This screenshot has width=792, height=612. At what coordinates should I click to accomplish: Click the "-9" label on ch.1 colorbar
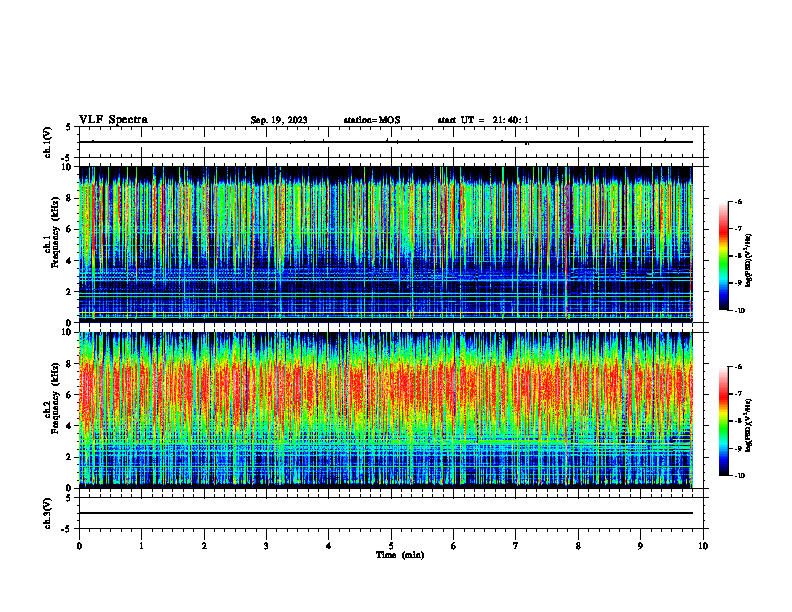pos(738,283)
